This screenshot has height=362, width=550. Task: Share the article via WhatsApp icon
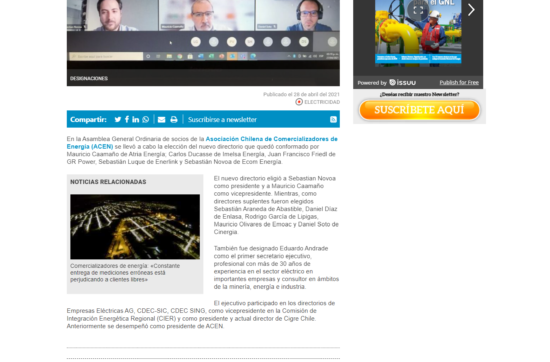tap(146, 120)
